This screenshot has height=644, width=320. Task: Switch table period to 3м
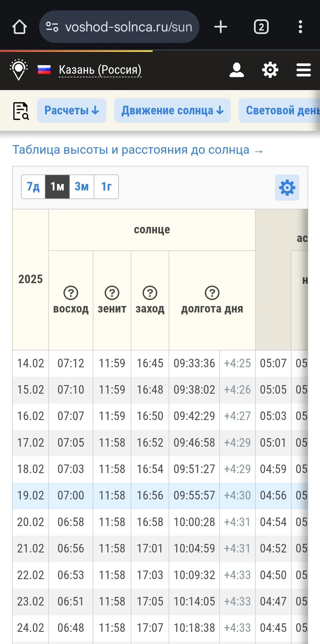tap(81, 187)
